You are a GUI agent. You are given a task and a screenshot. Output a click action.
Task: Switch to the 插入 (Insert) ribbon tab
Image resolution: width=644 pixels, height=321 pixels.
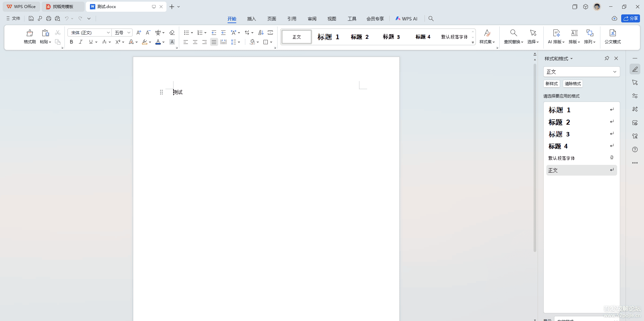pos(251,19)
